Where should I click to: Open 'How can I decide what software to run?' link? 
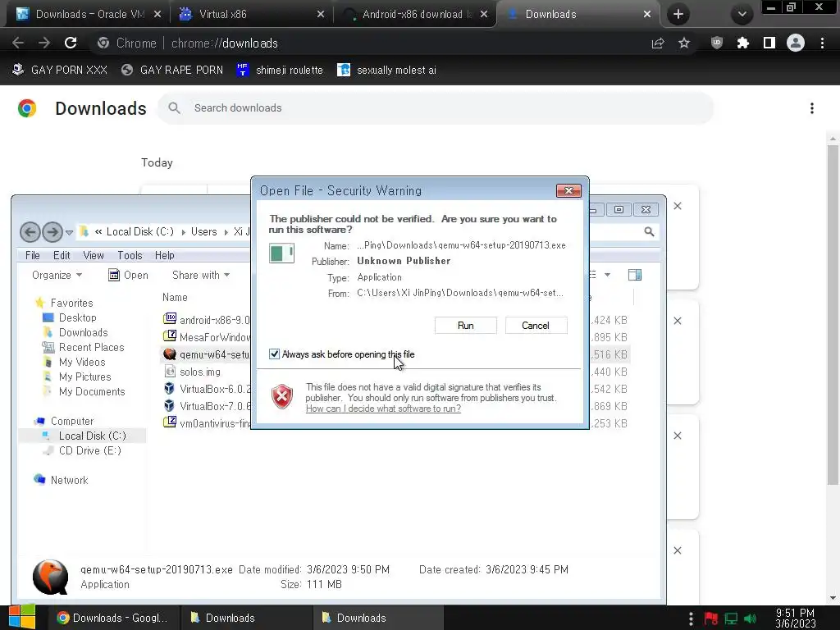click(383, 409)
